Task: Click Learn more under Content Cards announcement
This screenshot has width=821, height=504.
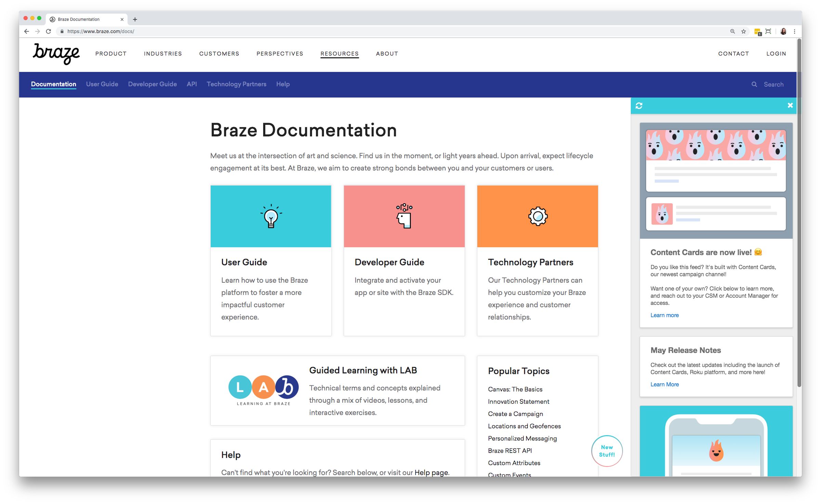Action: (x=664, y=315)
